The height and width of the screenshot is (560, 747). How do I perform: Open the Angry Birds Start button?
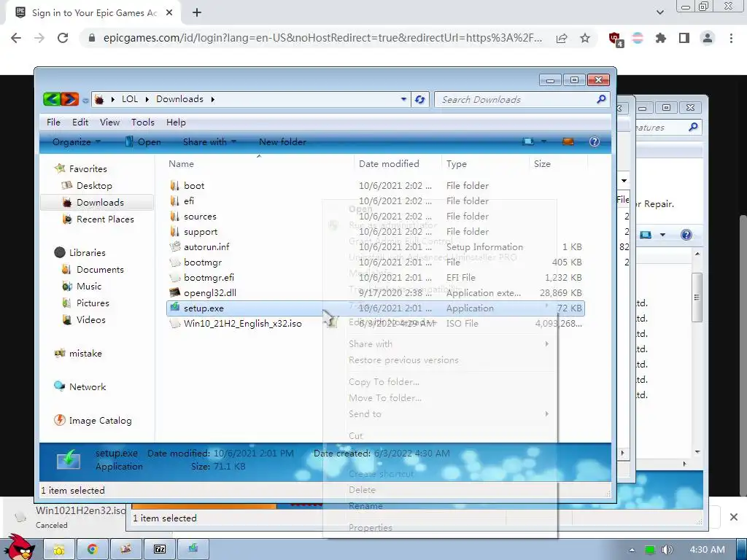pos(20,547)
